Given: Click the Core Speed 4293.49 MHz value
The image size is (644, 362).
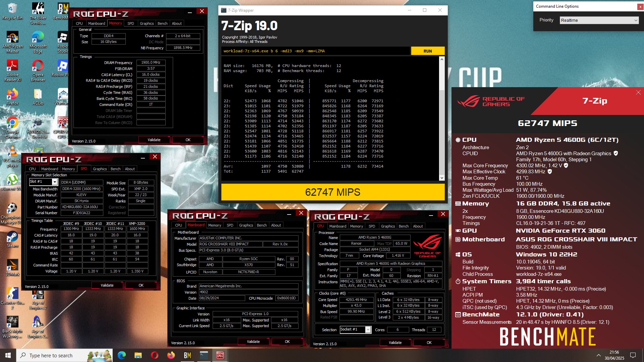Looking at the screenshot, I should click(356, 300).
